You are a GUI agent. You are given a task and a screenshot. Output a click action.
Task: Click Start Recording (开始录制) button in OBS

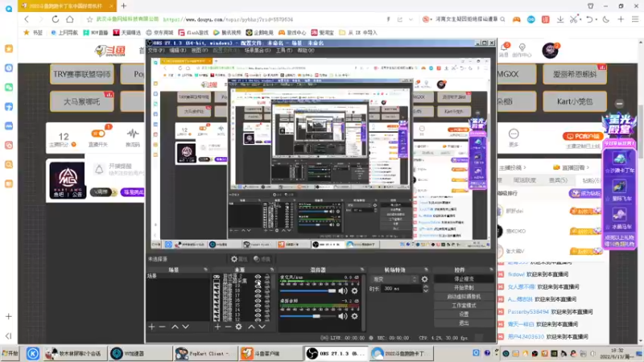[x=464, y=288]
